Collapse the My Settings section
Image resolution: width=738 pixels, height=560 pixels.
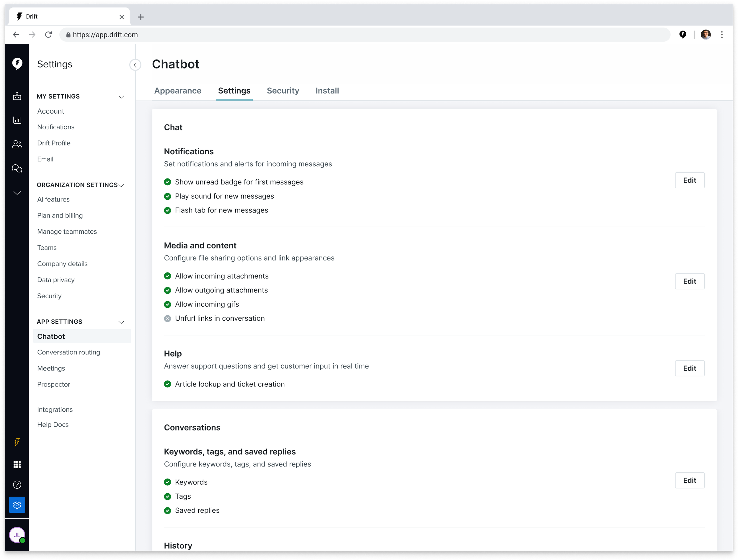[x=121, y=97]
